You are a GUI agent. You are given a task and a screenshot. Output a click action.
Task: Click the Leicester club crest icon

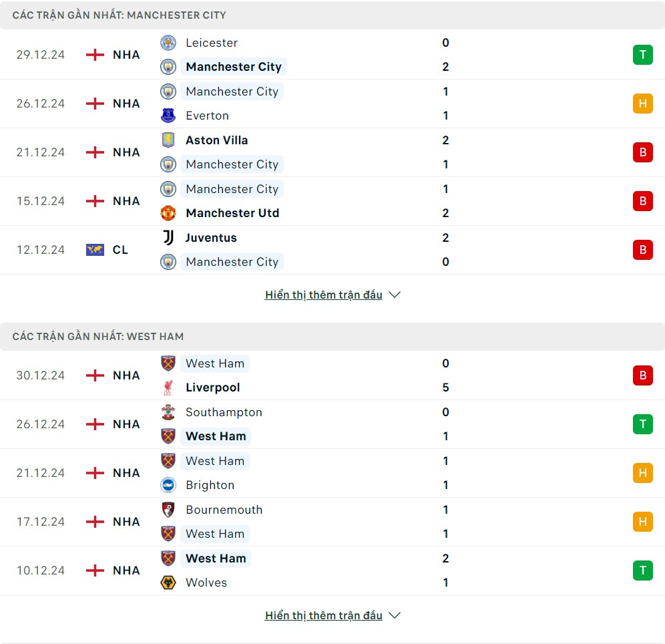168,43
